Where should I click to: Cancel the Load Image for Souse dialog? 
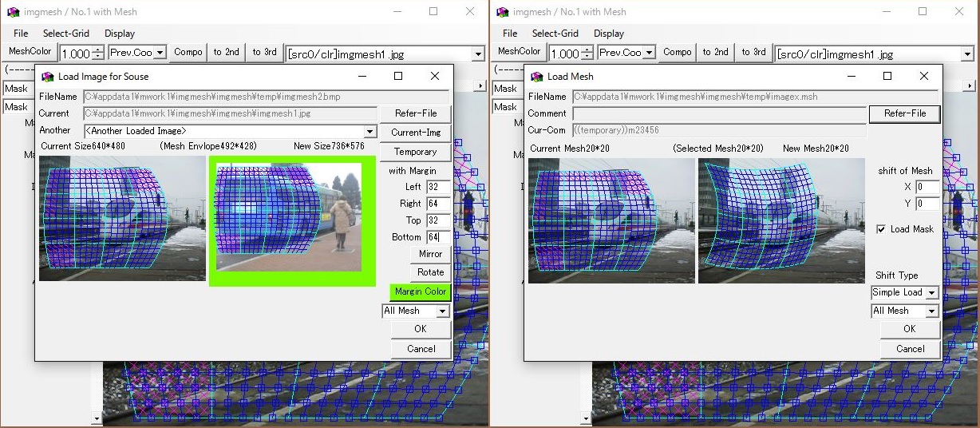(421, 349)
